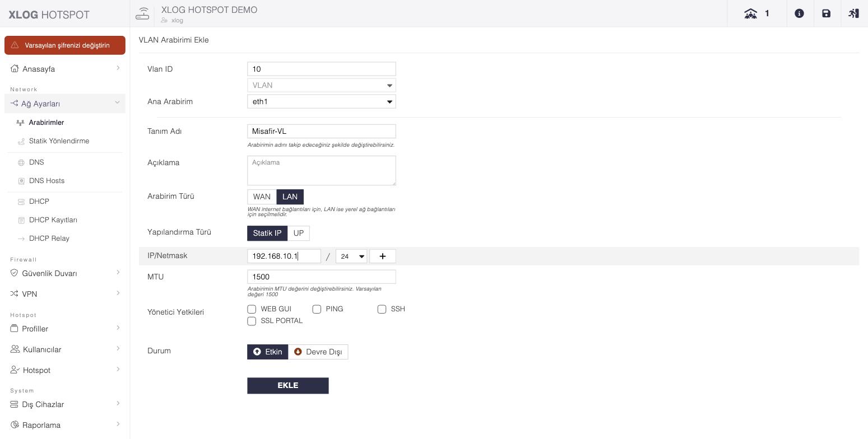Click the router icon beside XLOG HOTSPOT DEMO

coord(142,13)
